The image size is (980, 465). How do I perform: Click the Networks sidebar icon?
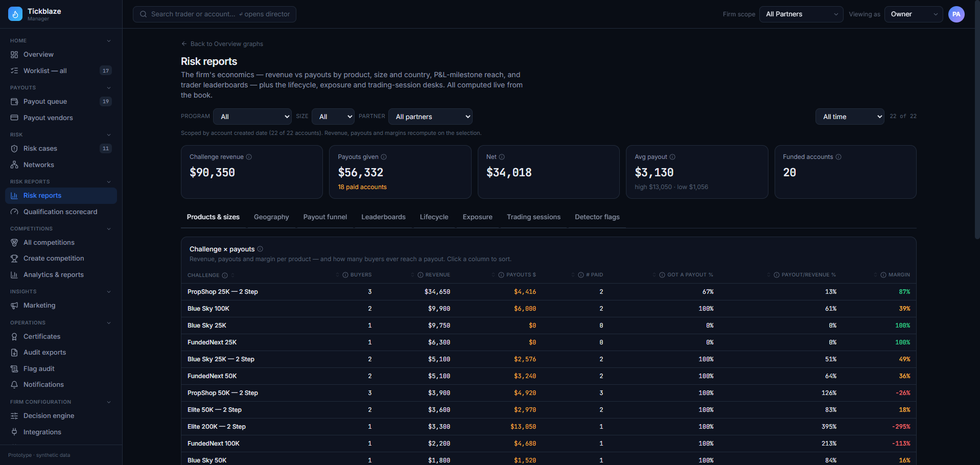tap(14, 165)
